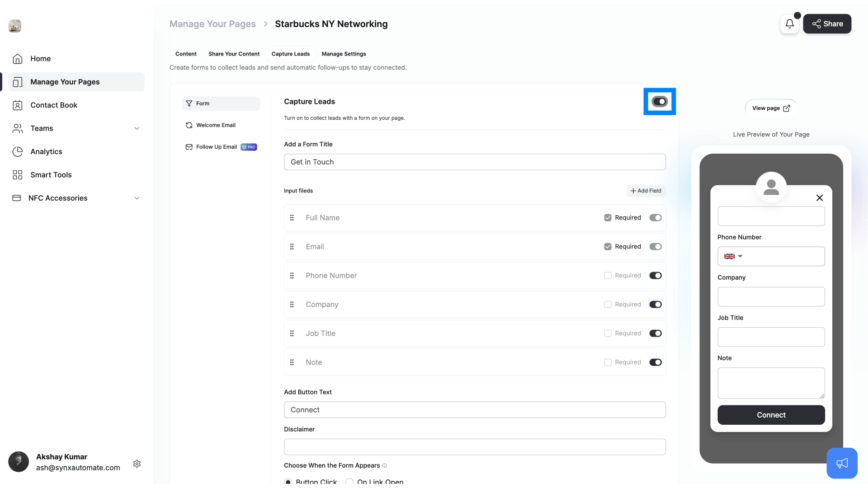The height and width of the screenshot is (488, 868).
Task: Disable the Note field switch
Action: tap(656, 362)
